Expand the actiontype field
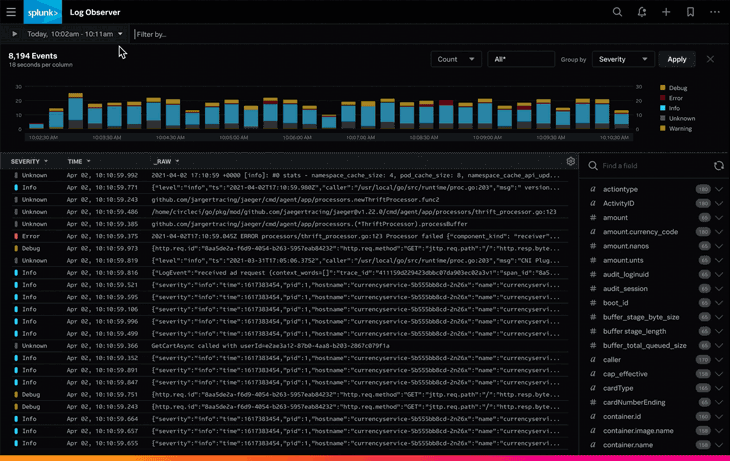This screenshot has height=461, width=730. [x=718, y=189]
